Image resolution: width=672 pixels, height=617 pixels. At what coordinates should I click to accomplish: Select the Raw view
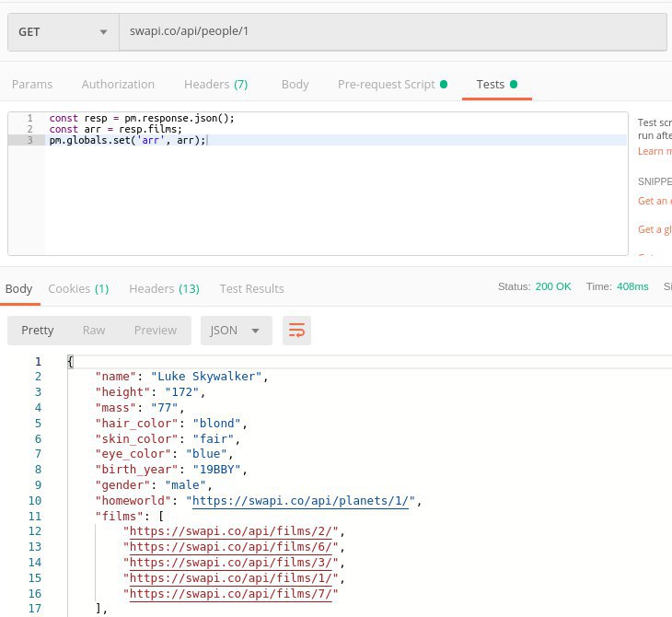pos(94,331)
